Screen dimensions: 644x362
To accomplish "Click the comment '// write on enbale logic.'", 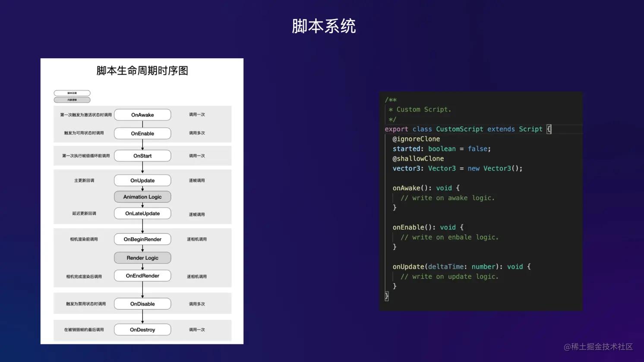I will [x=449, y=237].
